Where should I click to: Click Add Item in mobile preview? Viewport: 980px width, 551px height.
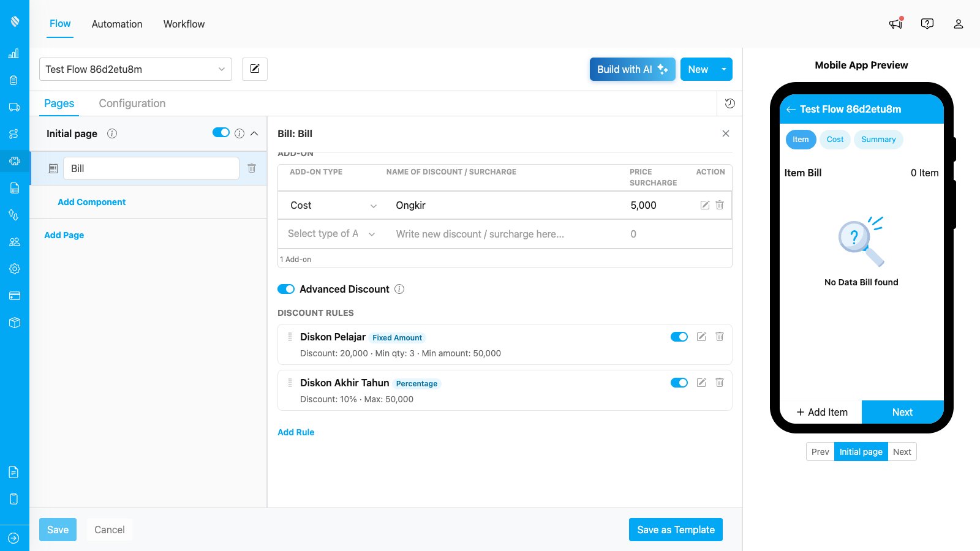coord(821,412)
